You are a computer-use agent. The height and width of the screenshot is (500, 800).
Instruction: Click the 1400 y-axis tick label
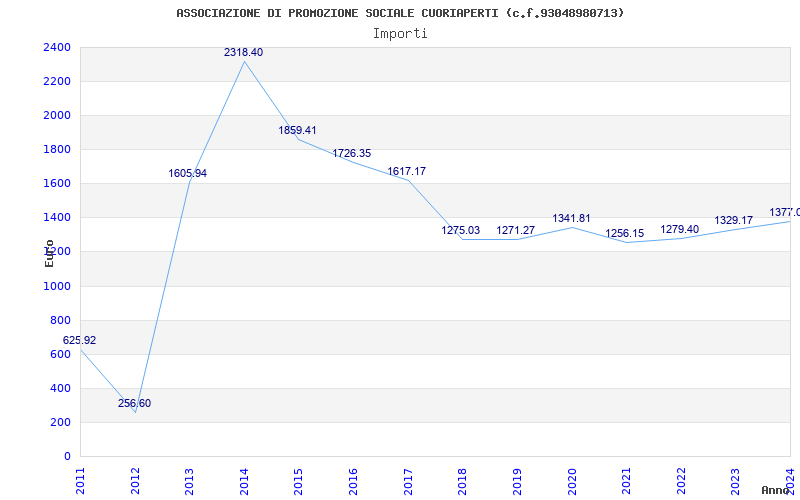point(57,218)
